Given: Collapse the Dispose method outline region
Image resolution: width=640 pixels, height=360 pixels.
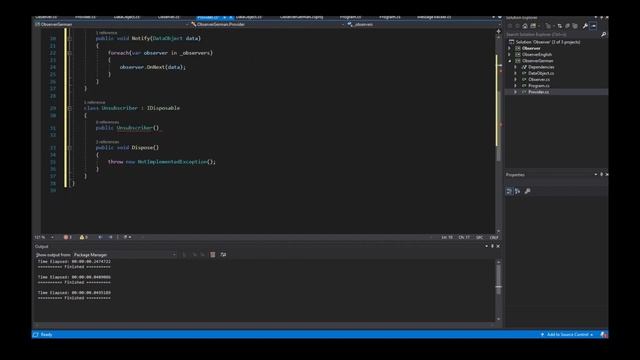Looking at the screenshot, I should point(69,148).
